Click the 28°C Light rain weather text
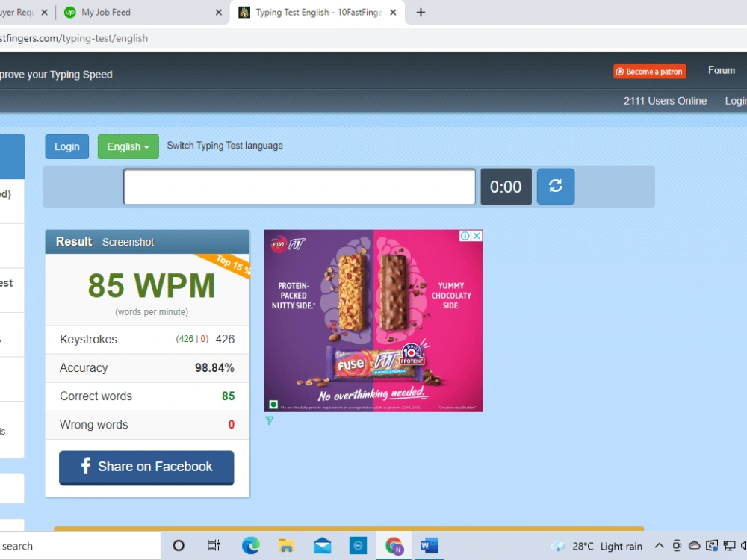The image size is (747, 560). pos(607,547)
